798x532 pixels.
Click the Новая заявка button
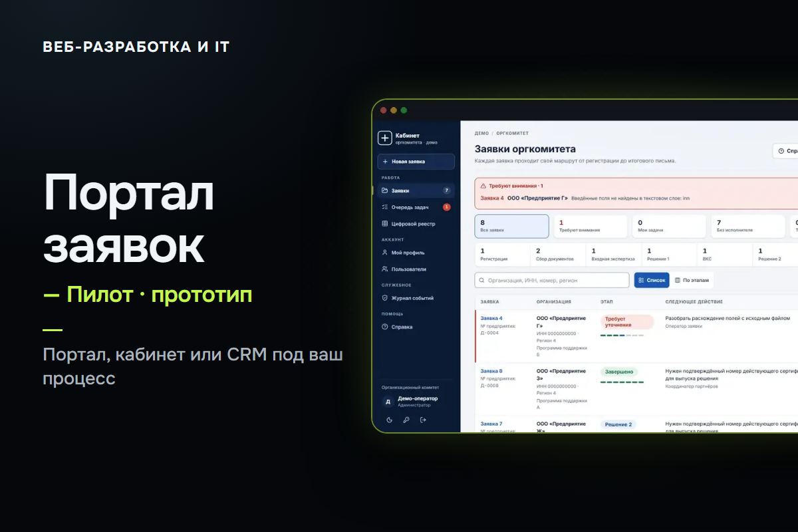point(416,162)
